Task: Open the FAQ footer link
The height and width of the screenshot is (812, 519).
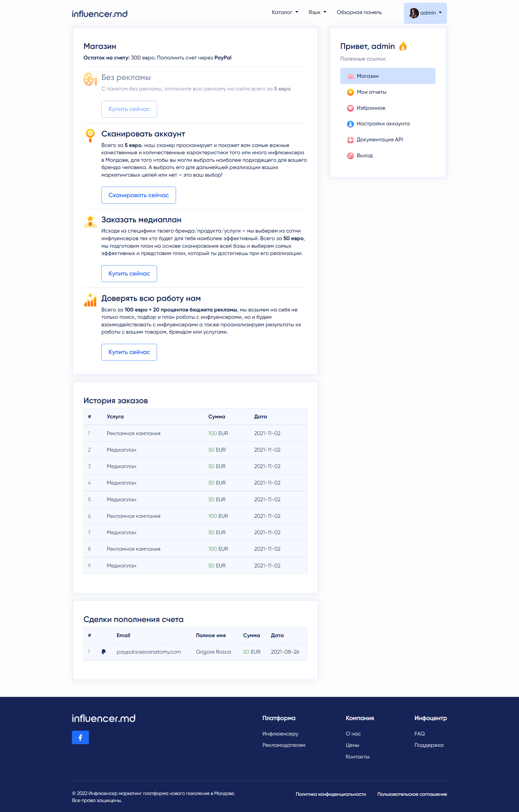Action: pos(419,733)
